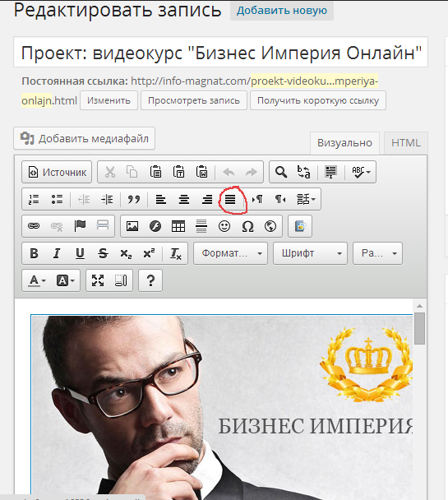448x500 pixels.
Task: Insert a table
Action: [x=178, y=226]
